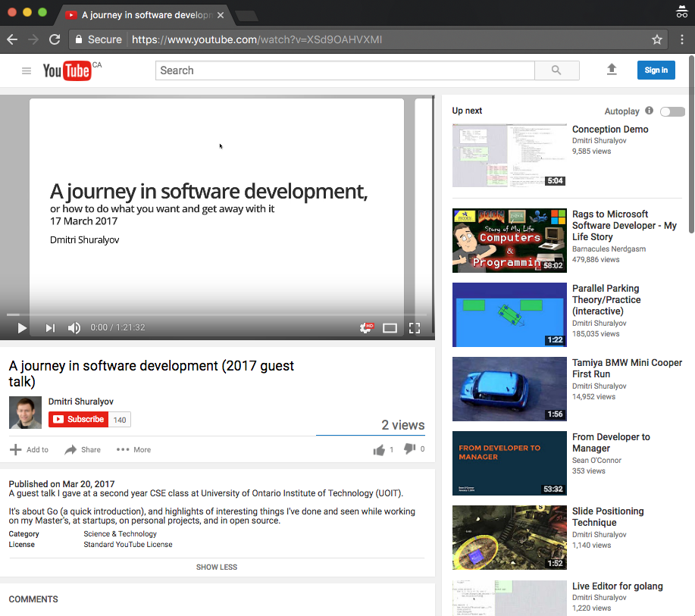Click the browser address bar URL
695x616 pixels.
coord(257,39)
